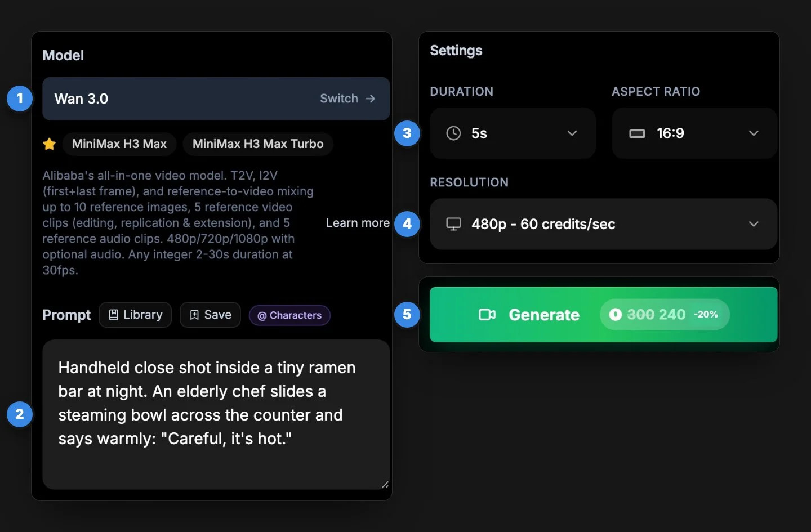This screenshot has width=811, height=532.
Task: Click the DURATION field label
Action: (x=462, y=92)
